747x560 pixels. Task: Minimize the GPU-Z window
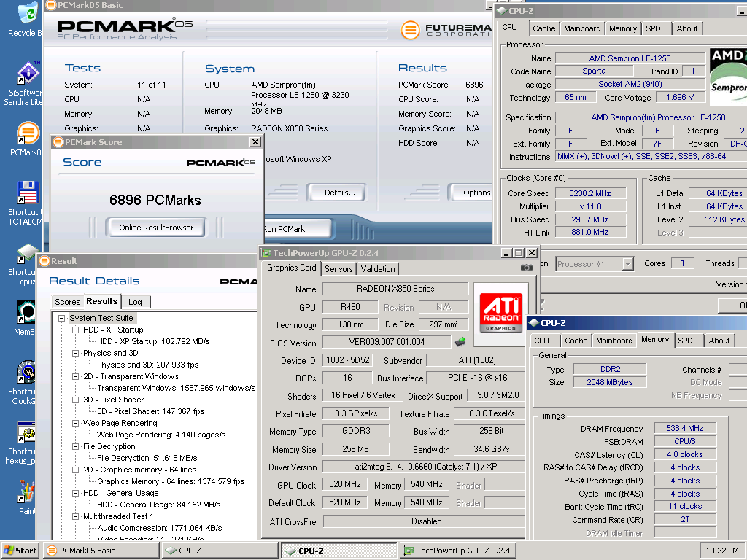click(507, 253)
